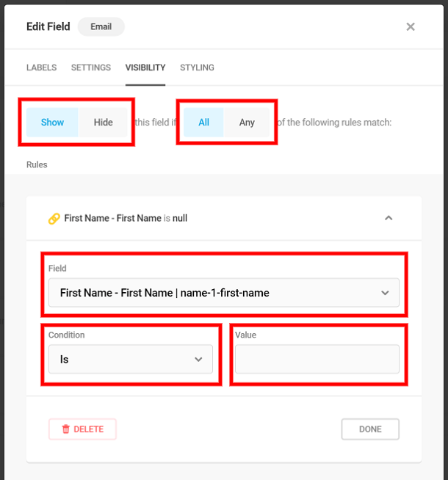Click the trash icon in Delete button
The height and width of the screenshot is (480, 448).
(66, 429)
